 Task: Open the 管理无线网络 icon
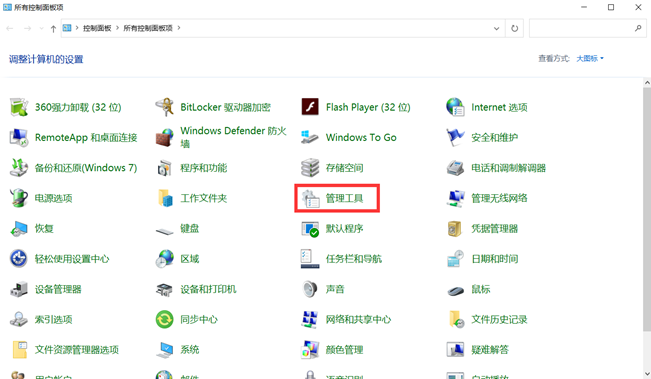pos(455,198)
